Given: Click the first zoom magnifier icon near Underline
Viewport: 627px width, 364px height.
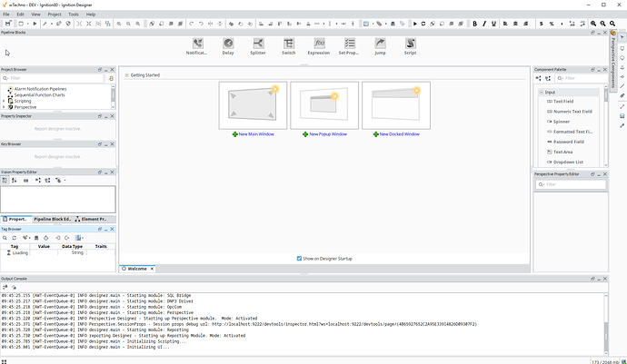Looking at the screenshot, I should [593, 24].
